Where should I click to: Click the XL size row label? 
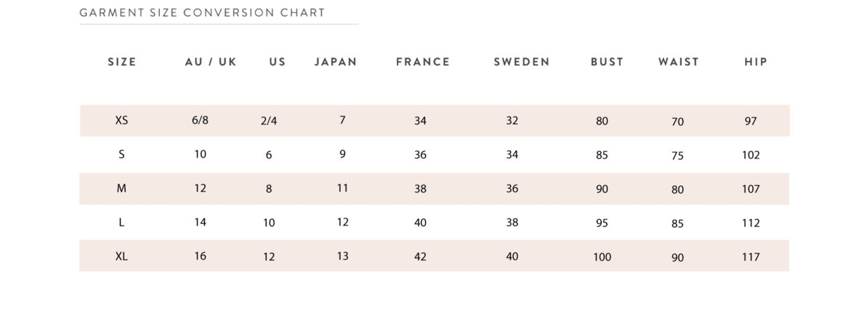click(122, 256)
